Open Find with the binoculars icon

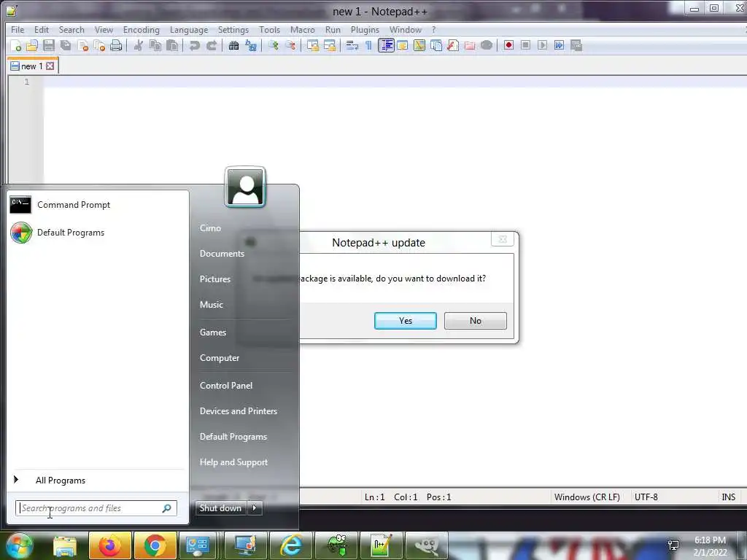233,46
